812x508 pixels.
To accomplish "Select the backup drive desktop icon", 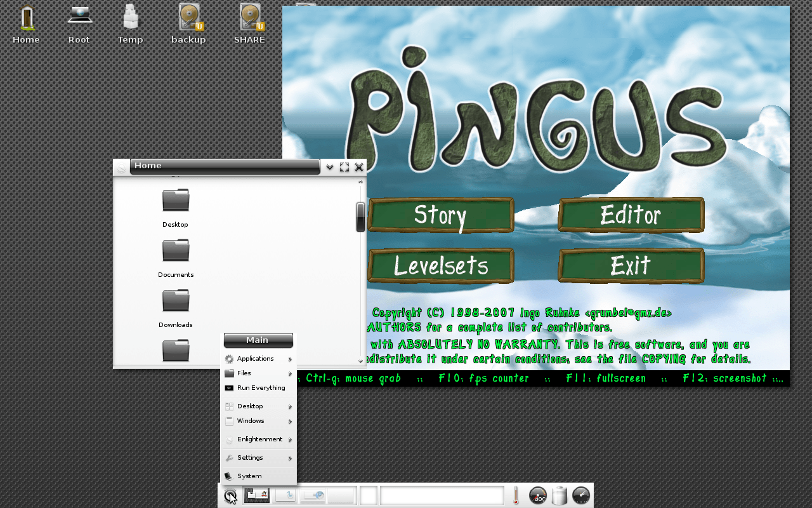I will 189,24.
